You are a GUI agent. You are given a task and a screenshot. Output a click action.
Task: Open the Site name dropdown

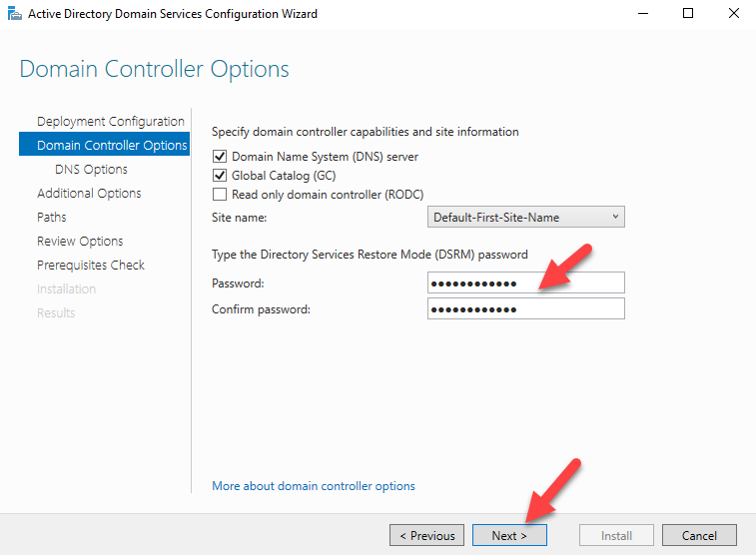(526, 217)
